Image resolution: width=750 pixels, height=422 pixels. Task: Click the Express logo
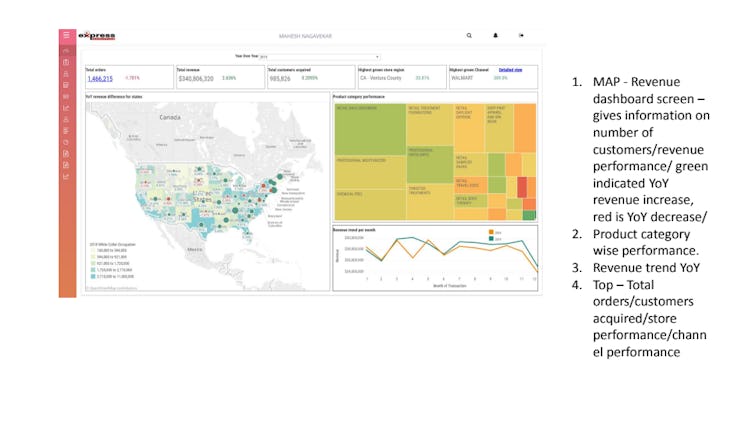pyautogui.click(x=97, y=35)
